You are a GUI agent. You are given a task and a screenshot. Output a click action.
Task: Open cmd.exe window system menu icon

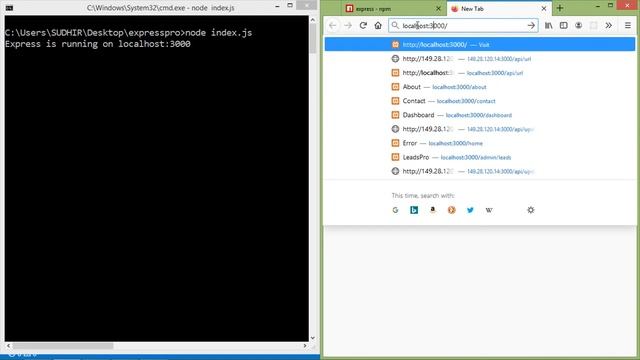(x=9, y=8)
